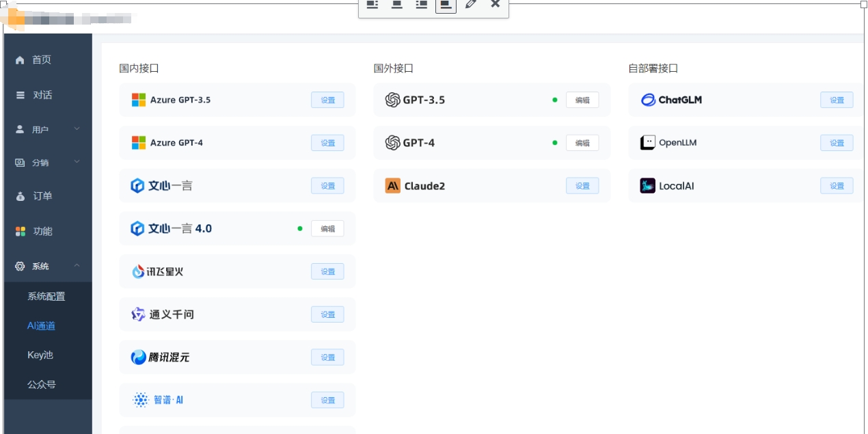
Task: Collapse the 系统 submenu chevron
Action: [77, 265]
